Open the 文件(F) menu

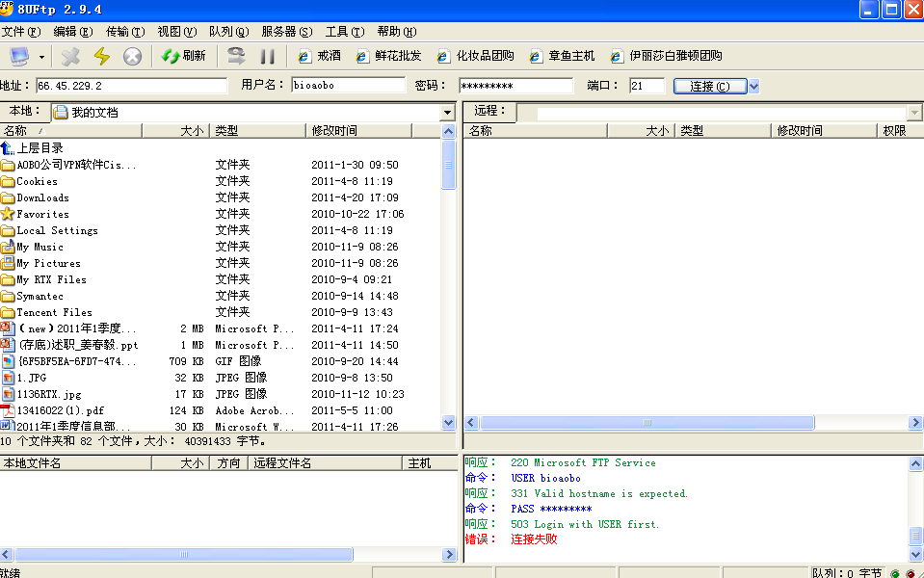(20, 31)
